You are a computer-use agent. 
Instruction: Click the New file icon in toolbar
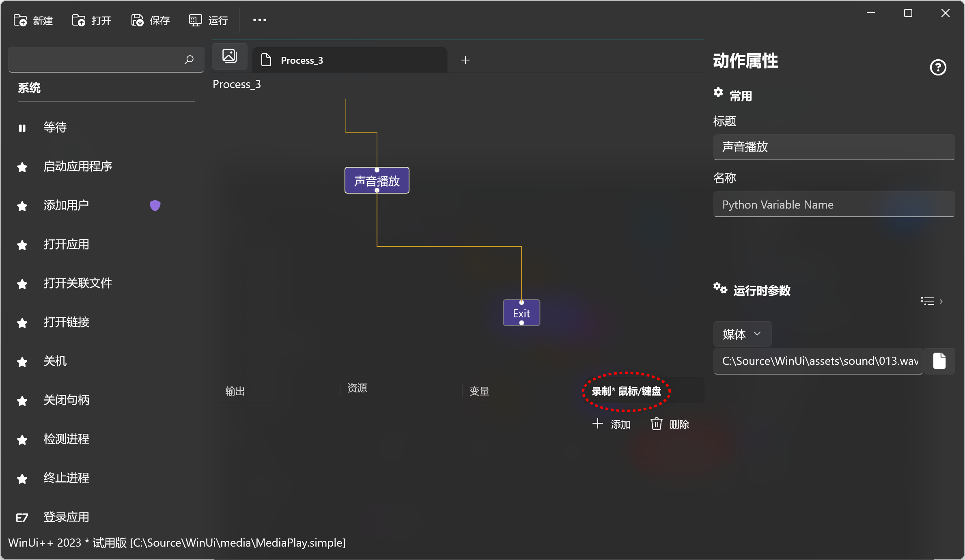[20, 20]
